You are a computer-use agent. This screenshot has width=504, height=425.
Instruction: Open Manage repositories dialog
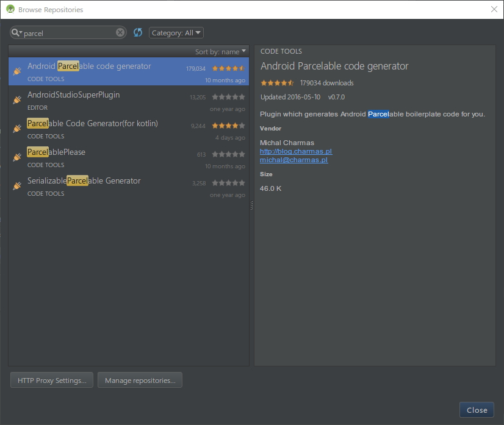click(x=140, y=380)
